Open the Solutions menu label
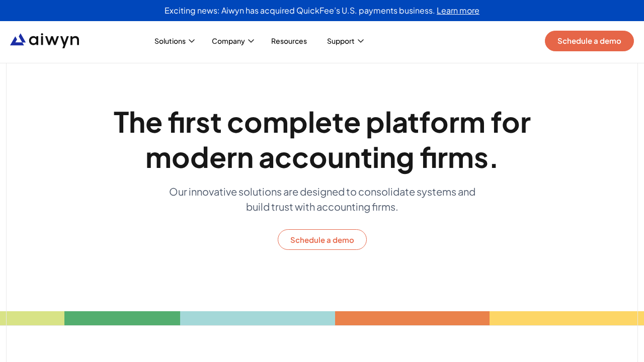 (170, 41)
